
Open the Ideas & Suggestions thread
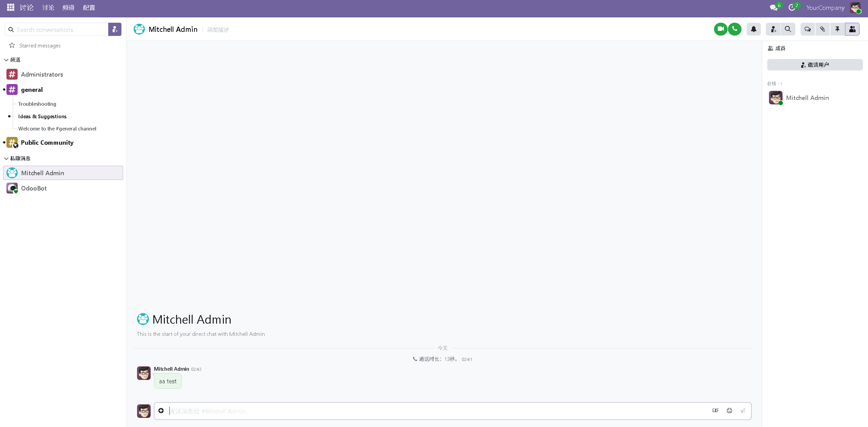(42, 116)
